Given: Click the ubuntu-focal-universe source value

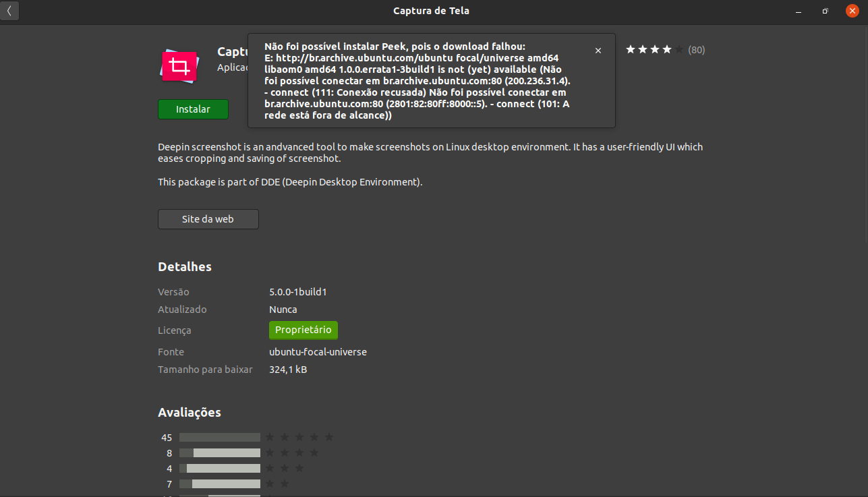Looking at the screenshot, I should 318,352.
